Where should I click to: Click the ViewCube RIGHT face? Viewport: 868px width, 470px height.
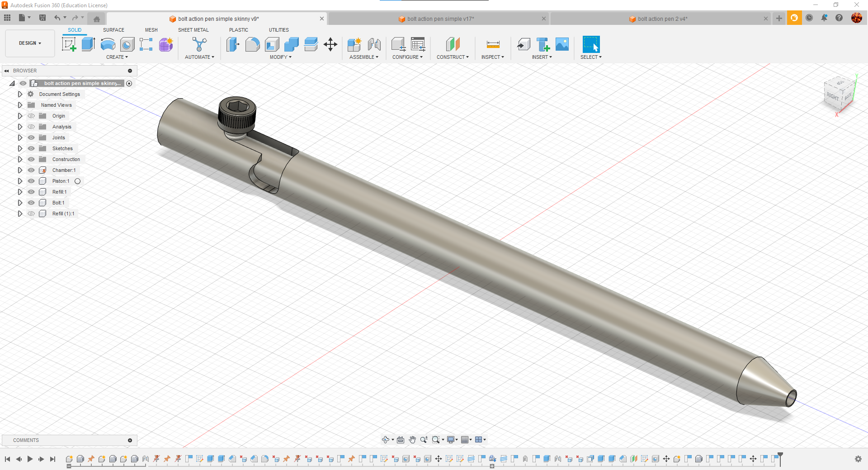tap(832, 96)
